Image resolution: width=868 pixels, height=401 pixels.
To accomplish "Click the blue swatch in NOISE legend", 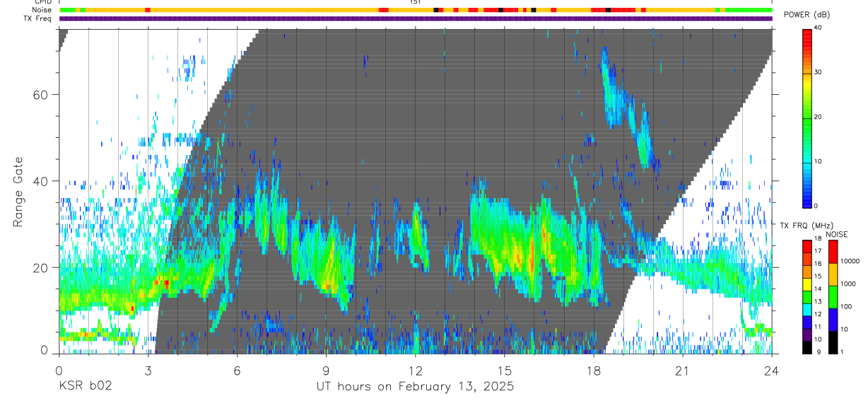I will (833, 320).
